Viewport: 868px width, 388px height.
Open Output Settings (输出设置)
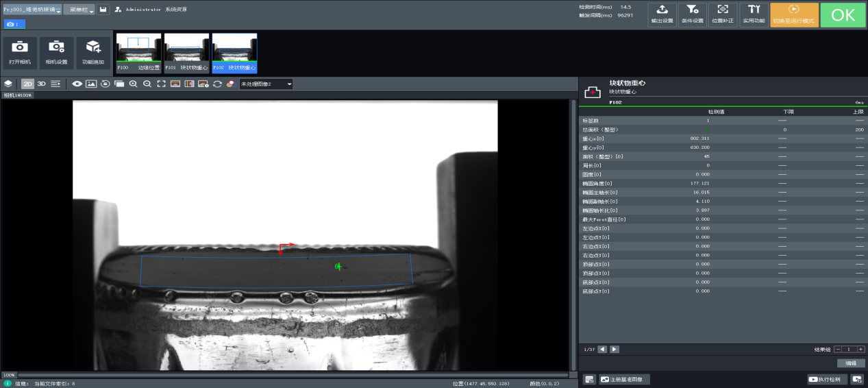[662, 14]
